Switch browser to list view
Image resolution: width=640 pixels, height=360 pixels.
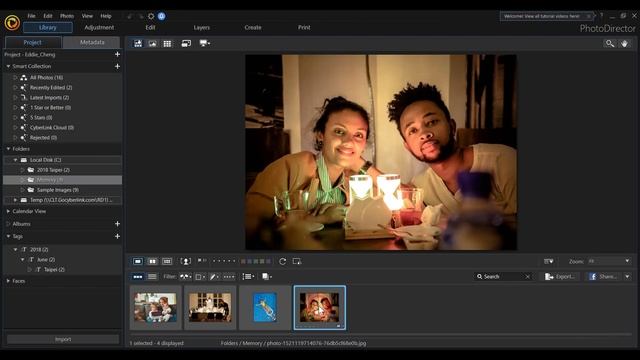pyautogui.click(x=152, y=277)
